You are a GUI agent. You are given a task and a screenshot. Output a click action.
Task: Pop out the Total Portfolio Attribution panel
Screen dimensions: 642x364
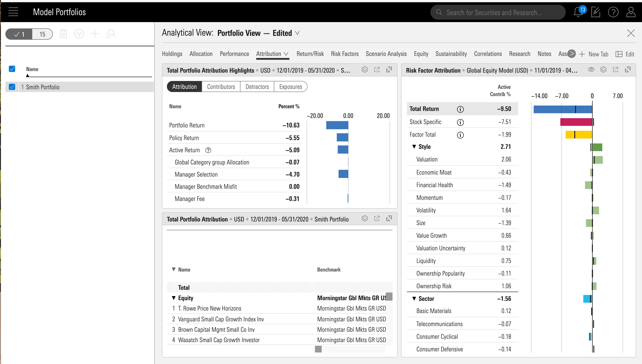pyautogui.click(x=377, y=219)
